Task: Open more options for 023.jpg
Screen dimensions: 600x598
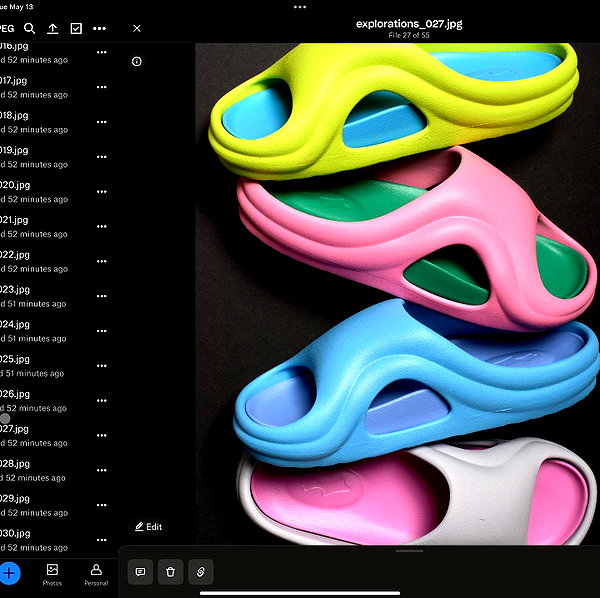Action: click(102, 296)
